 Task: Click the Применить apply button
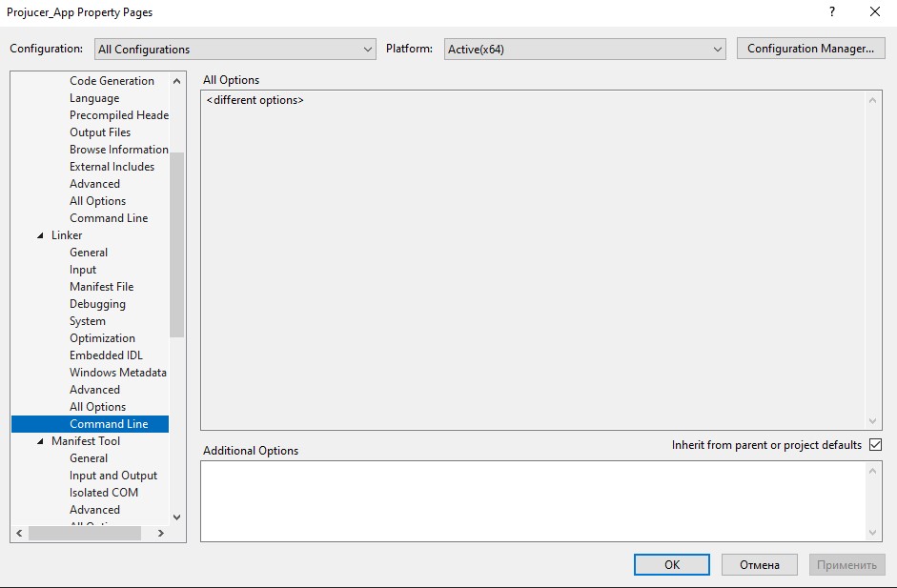(x=846, y=564)
